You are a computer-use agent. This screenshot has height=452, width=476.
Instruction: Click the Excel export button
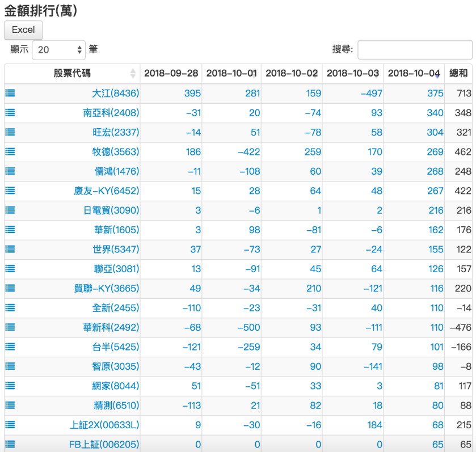click(x=23, y=29)
